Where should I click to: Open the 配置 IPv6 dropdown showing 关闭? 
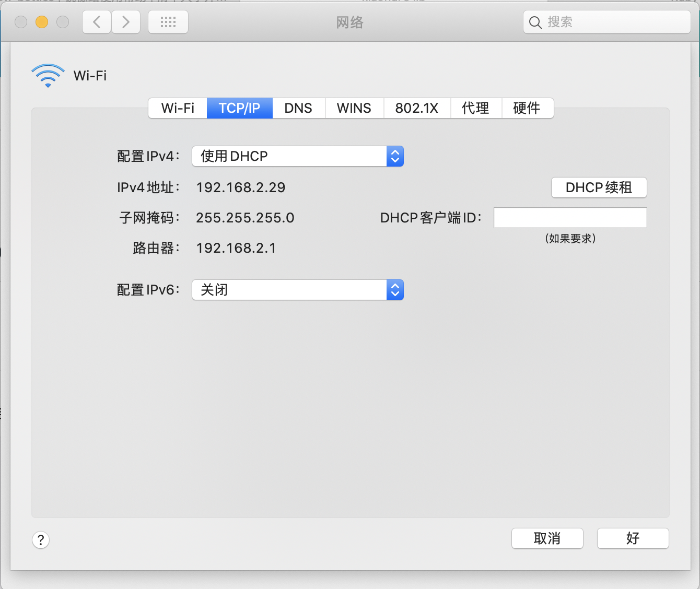(x=298, y=290)
